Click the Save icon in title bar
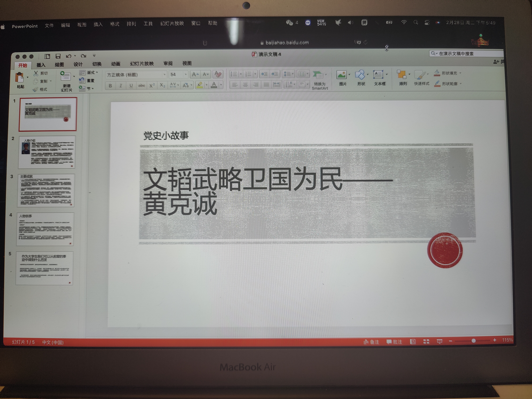The width and height of the screenshot is (532, 399). (x=58, y=56)
